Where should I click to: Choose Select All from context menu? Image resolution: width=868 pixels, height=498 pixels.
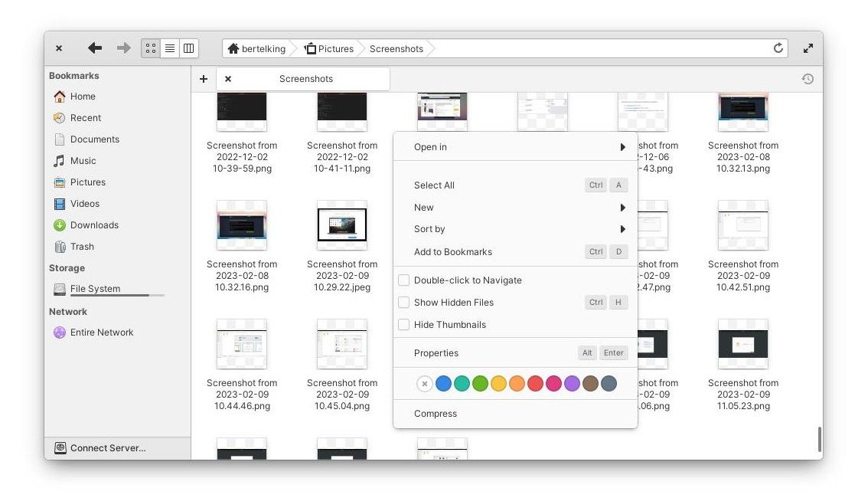click(515, 185)
